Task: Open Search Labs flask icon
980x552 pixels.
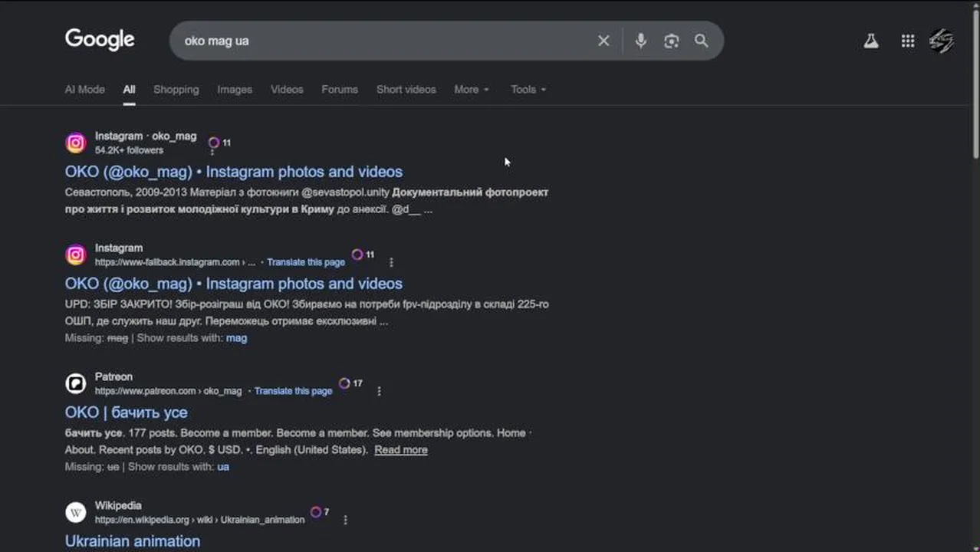Action: 870,41
